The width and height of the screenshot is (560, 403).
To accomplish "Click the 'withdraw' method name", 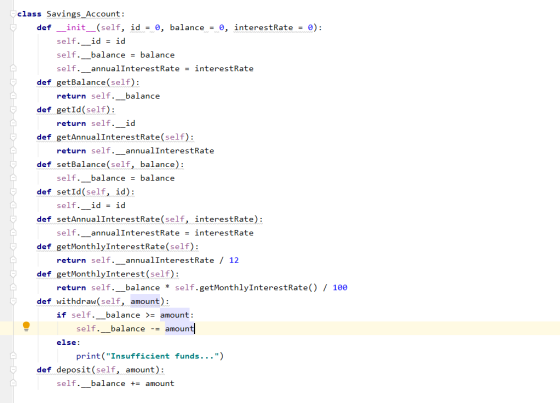I will tap(76, 302).
